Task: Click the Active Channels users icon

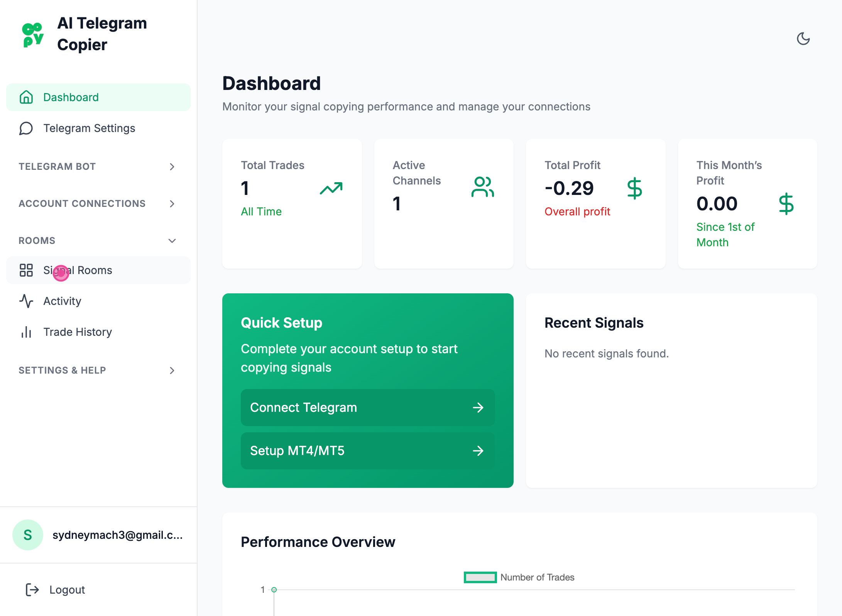Action: click(482, 187)
